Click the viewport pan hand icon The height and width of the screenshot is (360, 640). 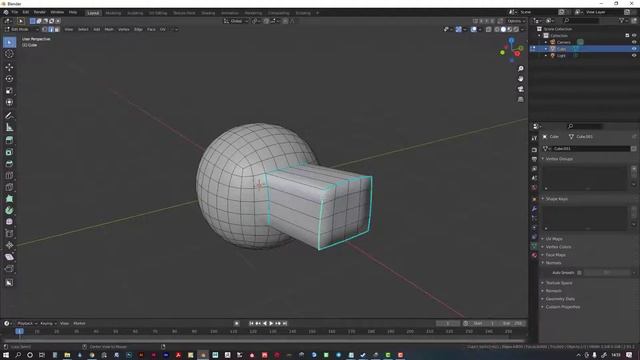pyautogui.click(x=520, y=79)
